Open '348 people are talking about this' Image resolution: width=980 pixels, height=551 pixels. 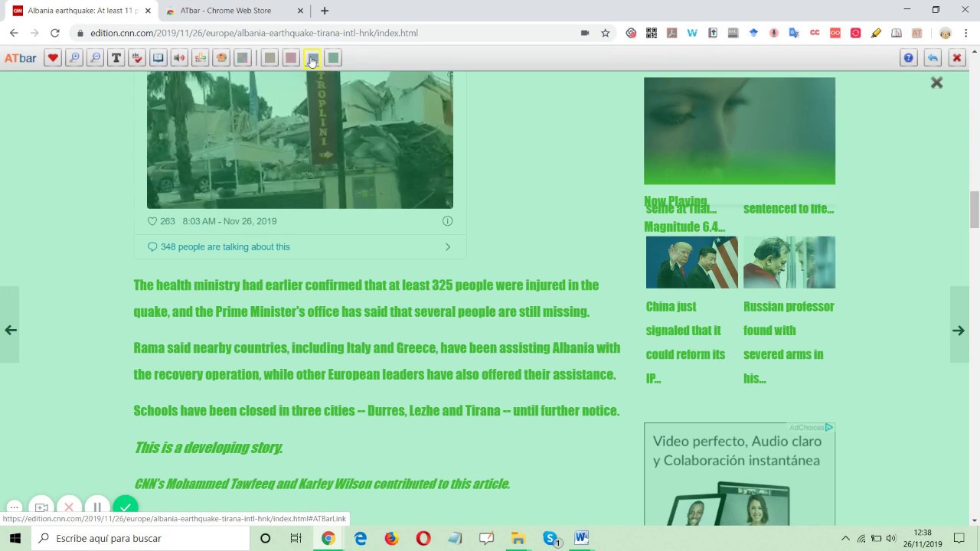tap(225, 246)
